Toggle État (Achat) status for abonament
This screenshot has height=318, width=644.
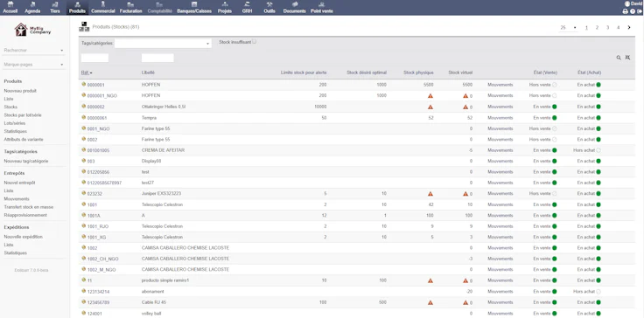pos(598,292)
